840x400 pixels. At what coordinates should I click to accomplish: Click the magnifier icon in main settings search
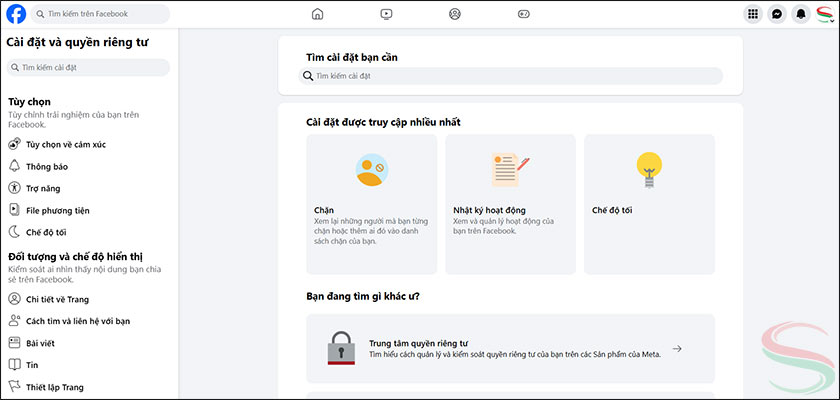coord(308,76)
